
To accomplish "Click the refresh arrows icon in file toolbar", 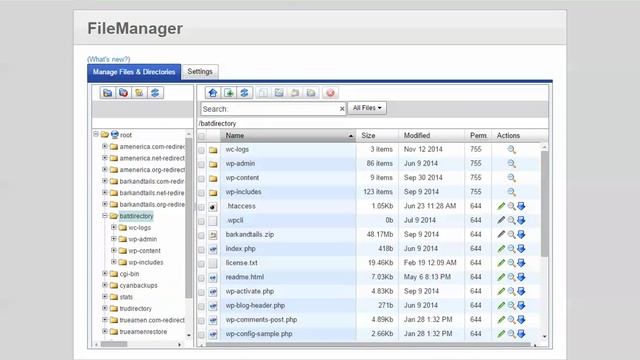I will click(x=244, y=93).
